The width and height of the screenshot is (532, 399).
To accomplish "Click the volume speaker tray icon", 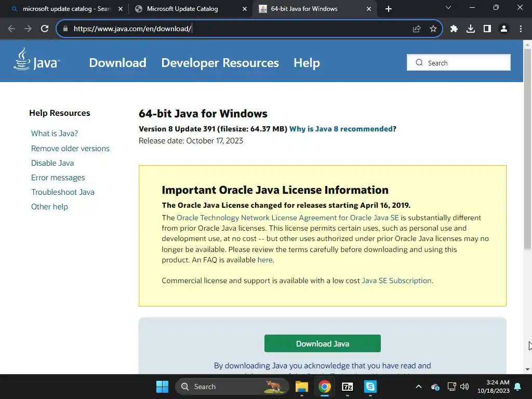I will [464, 387].
